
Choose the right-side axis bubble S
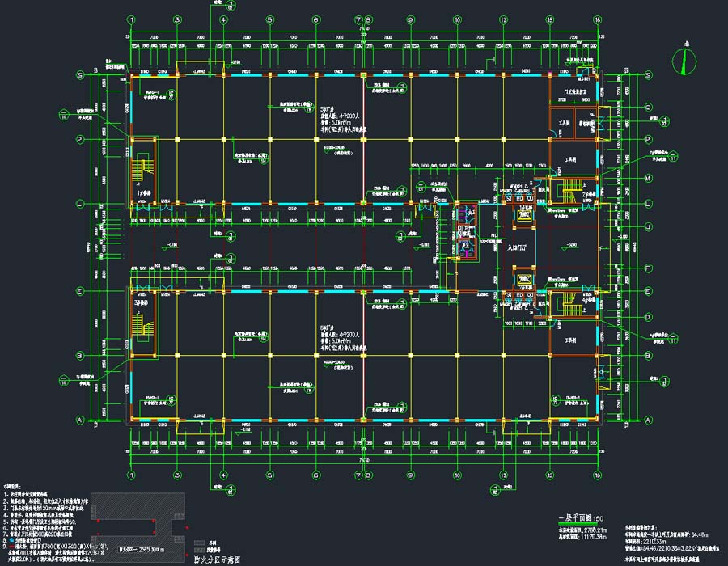pos(648,75)
